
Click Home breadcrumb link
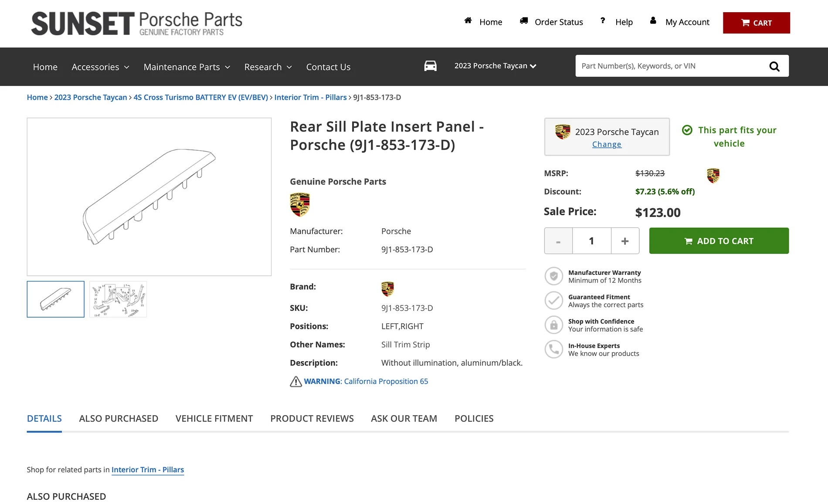pos(37,97)
